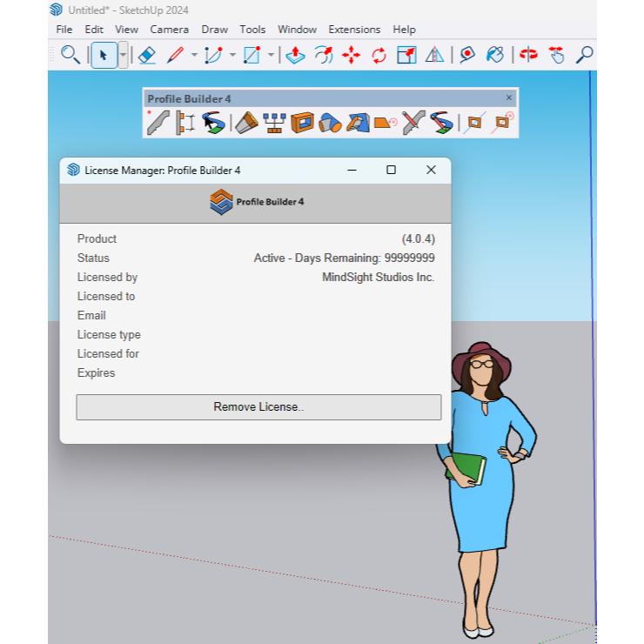Maximize the License Manager window
The image size is (644, 644).
click(391, 170)
